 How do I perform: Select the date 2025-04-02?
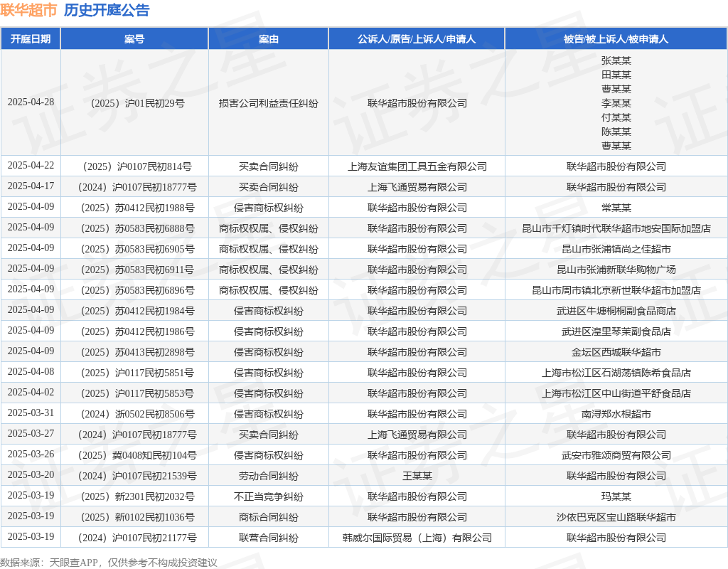(x=31, y=393)
